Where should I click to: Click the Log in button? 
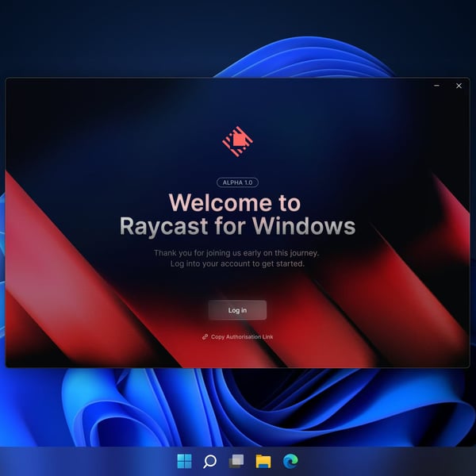coord(237,310)
